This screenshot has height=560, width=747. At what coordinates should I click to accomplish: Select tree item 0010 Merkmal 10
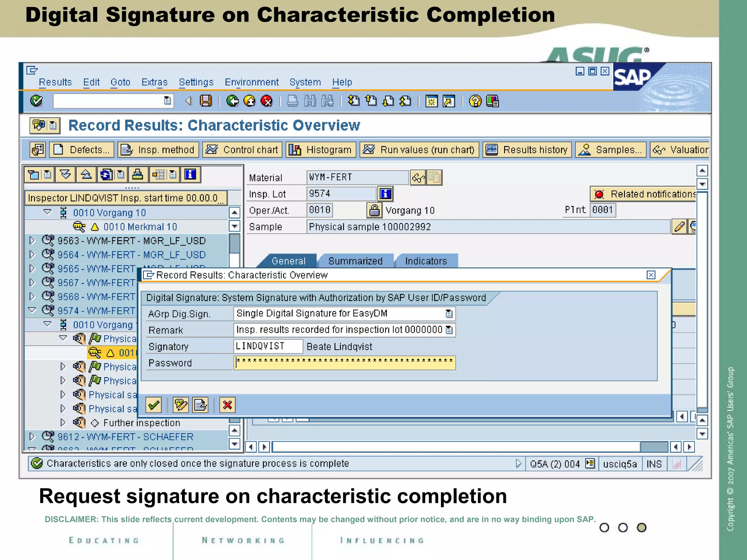140,227
